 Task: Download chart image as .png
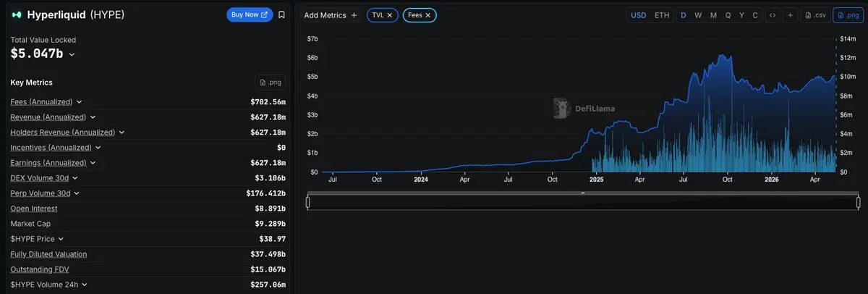(x=848, y=15)
